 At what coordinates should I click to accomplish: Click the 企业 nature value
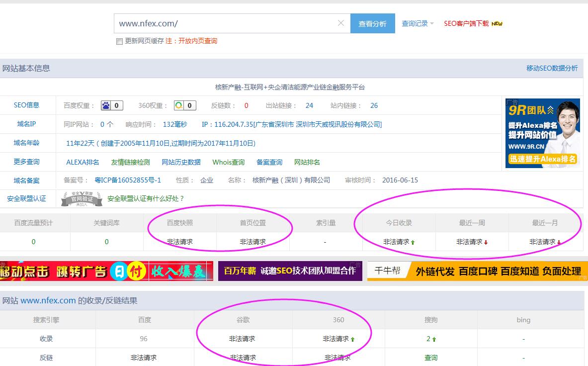pyautogui.click(x=207, y=181)
